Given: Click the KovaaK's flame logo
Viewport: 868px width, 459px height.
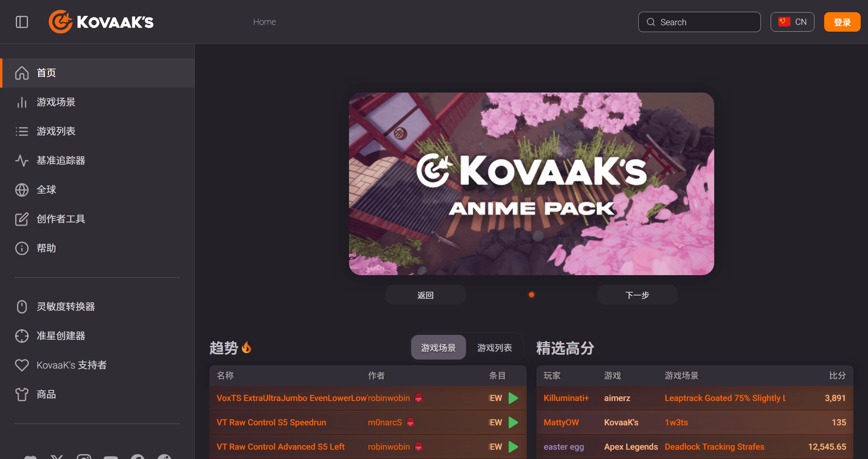Looking at the screenshot, I should (60, 22).
